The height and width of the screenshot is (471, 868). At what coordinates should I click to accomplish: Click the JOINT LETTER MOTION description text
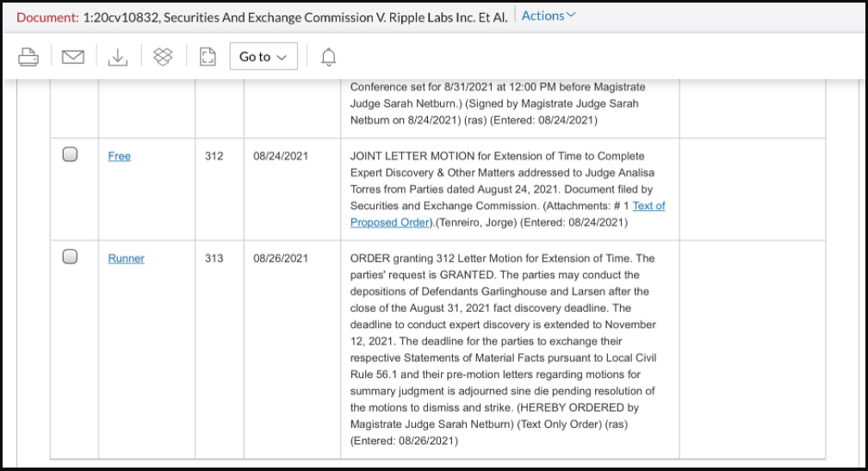click(x=508, y=189)
